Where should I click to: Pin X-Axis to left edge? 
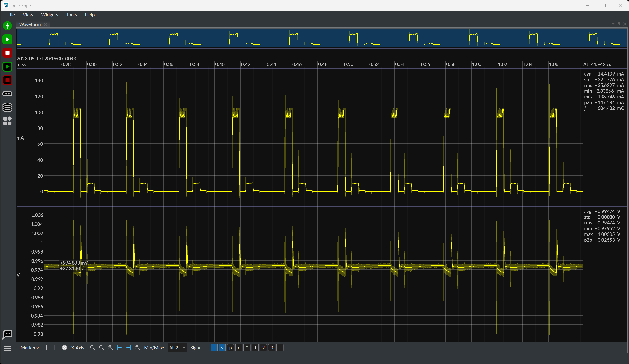point(119,348)
